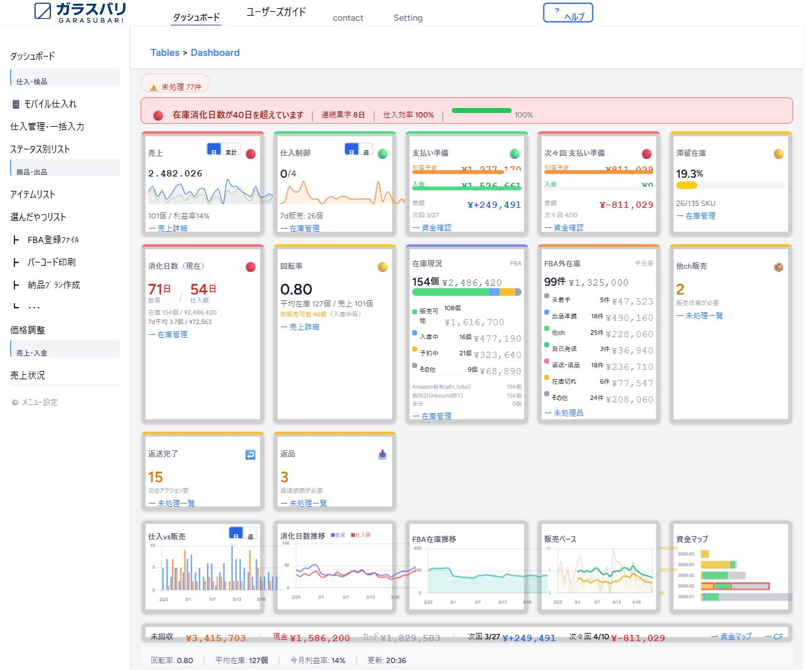Click the 100% 仕入効率 progress bar
812x670 pixels.
[482, 110]
